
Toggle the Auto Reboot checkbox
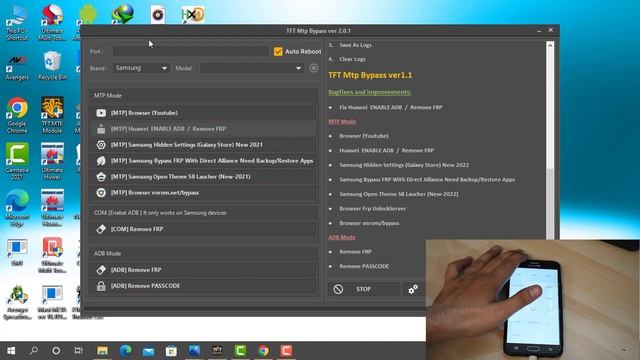point(278,51)
